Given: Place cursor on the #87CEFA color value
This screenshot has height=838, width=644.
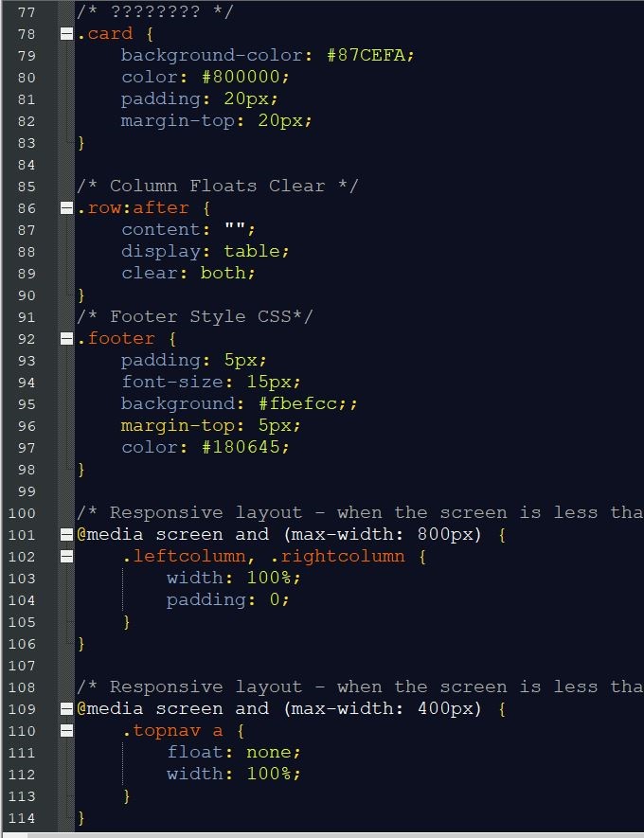Looking at the screenshot, I should tap(370, 56).
